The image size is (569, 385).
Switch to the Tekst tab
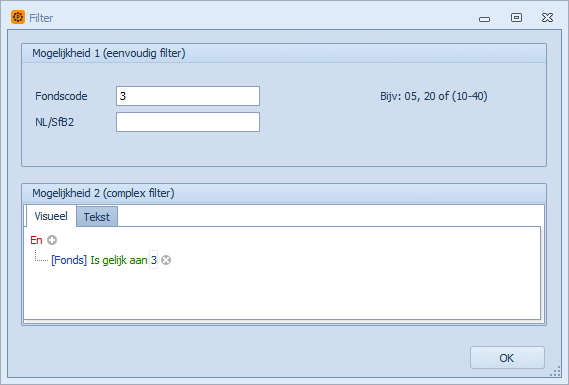coord(97,217)
